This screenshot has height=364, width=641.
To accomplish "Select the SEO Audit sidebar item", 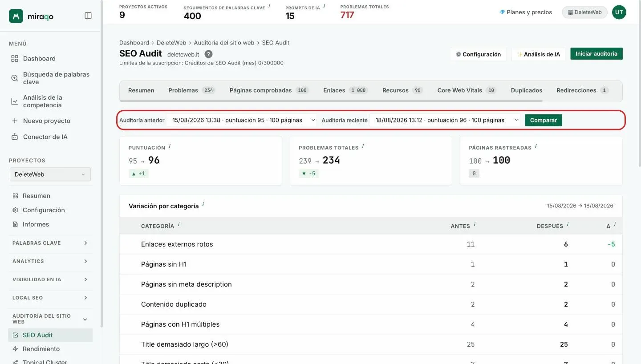I will [50, 335].
